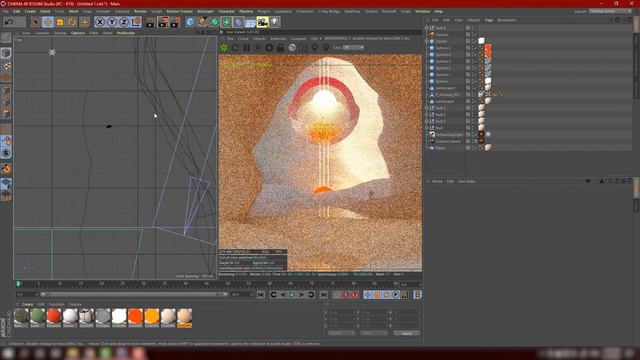The width and height of the screenshot is (640, 360).
Task: Open the main Render menu
Action: coord(140,11)
